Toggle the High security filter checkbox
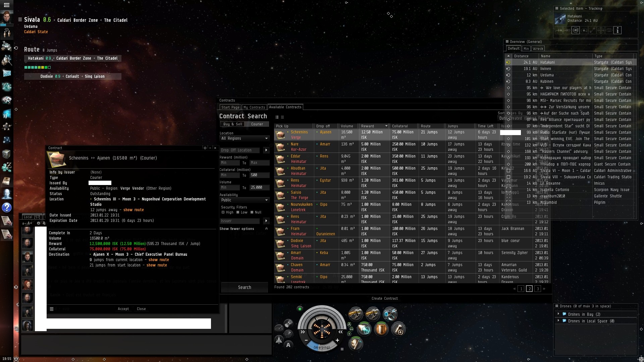This screenshot has height=362, width=644. 223,213
